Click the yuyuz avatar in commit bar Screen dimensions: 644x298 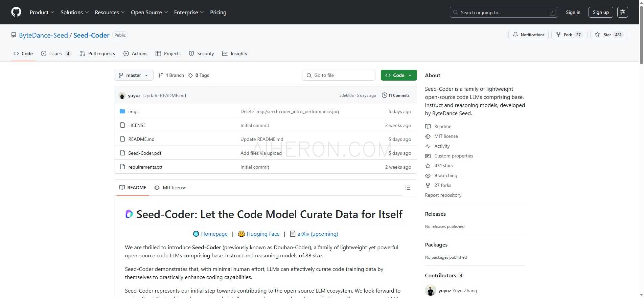coord(122,95)
